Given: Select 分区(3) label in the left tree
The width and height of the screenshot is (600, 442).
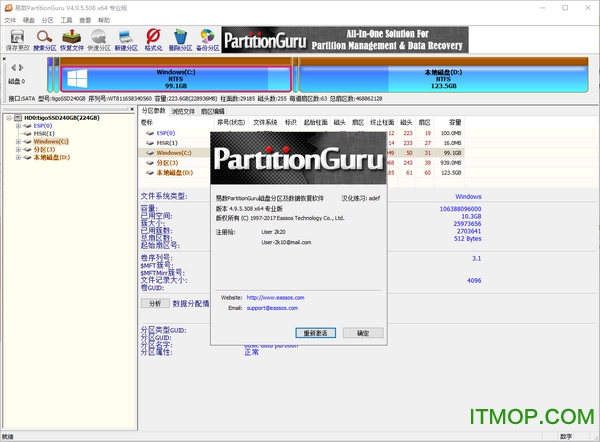Looking at the screenshot, I should (44, 150).
